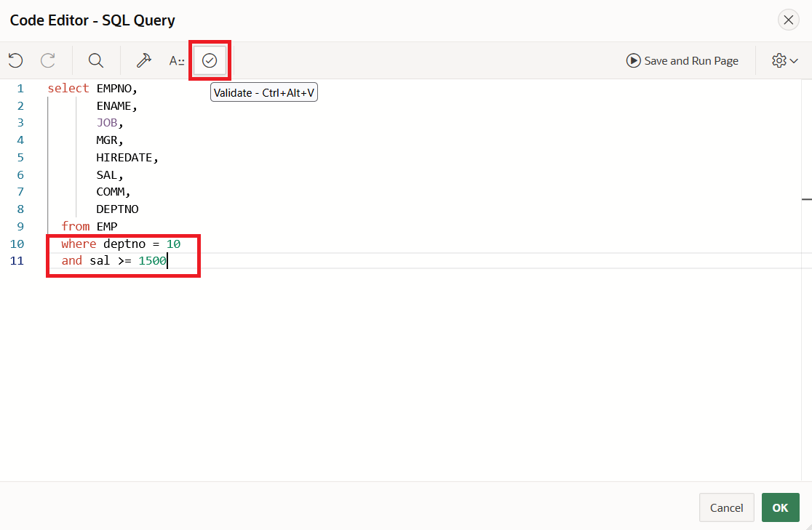Click the settings gear icon
Viewport: 812px width, 530px height.
(x=779, y=60)
